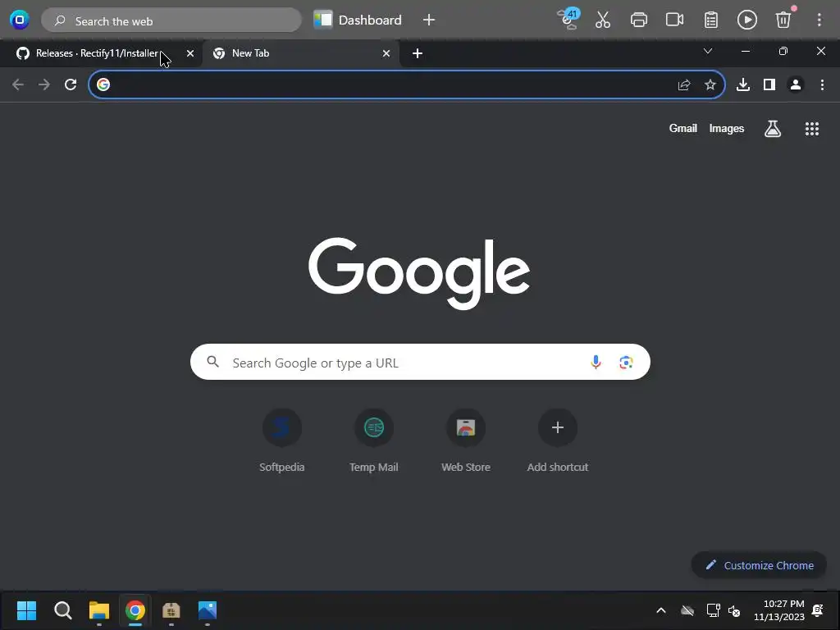Click Customize Chrome button
Screen dimensions: 840x630
(759, 565)
